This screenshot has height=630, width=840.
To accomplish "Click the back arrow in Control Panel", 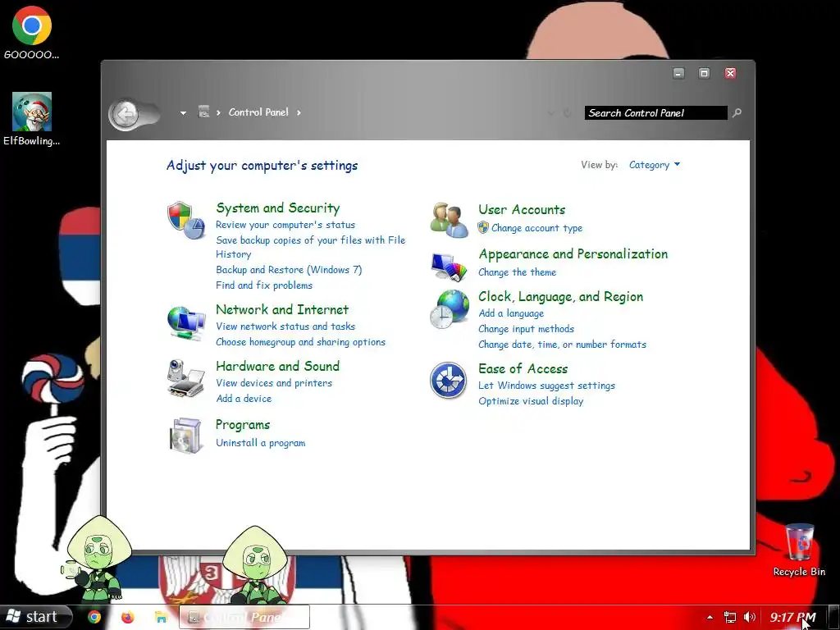I will [125, 114].
